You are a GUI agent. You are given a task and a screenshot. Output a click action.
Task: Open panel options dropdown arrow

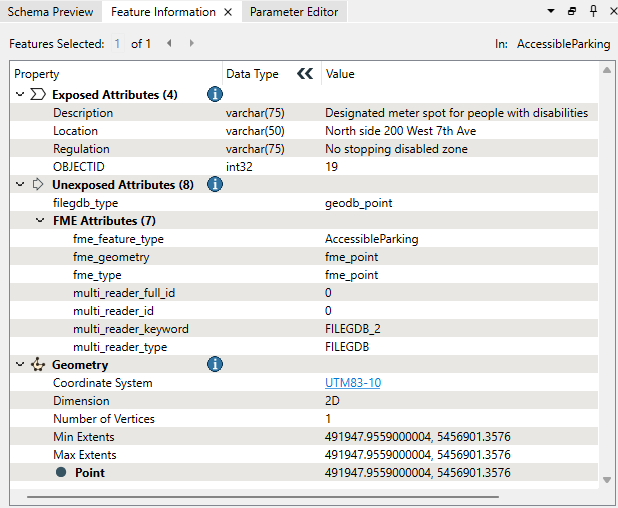pos(551,11)
